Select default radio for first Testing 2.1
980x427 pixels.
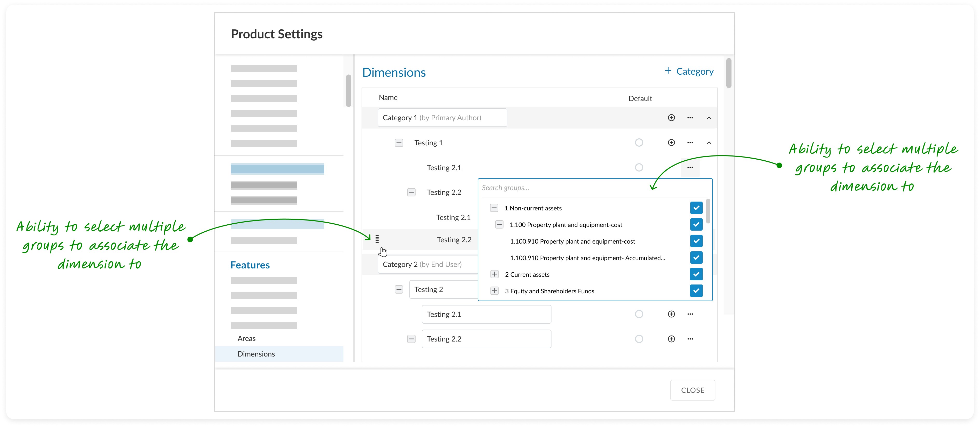coord(639,168)
